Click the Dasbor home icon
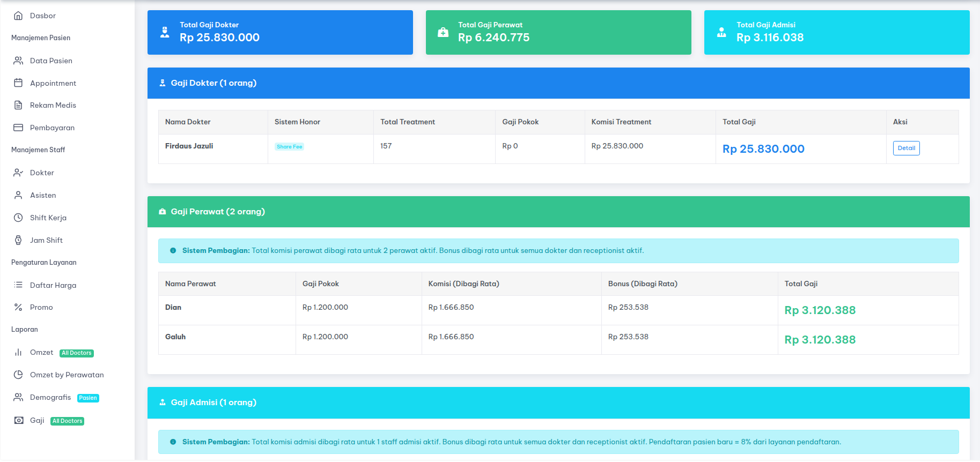980x462 pixels. tap(18, 16)
